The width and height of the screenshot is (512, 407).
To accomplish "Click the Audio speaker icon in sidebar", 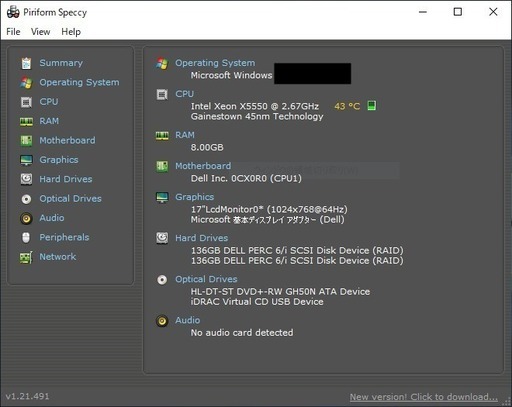I will 26,218.
